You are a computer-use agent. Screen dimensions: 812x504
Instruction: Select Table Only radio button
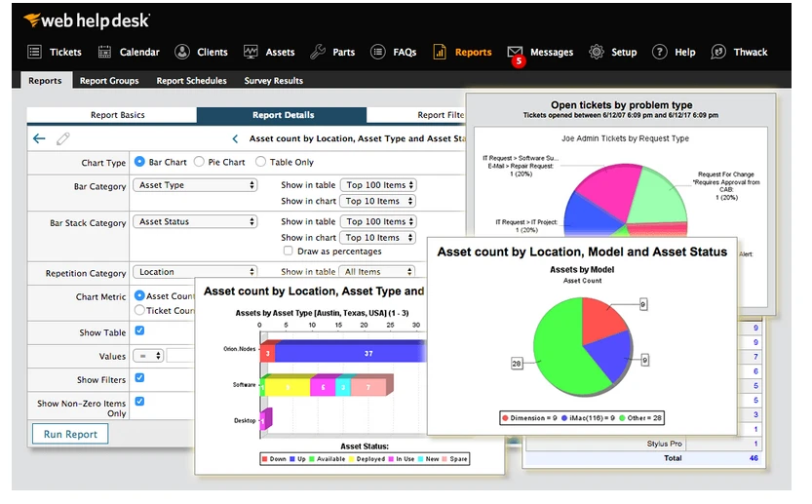tap(260, 162)
